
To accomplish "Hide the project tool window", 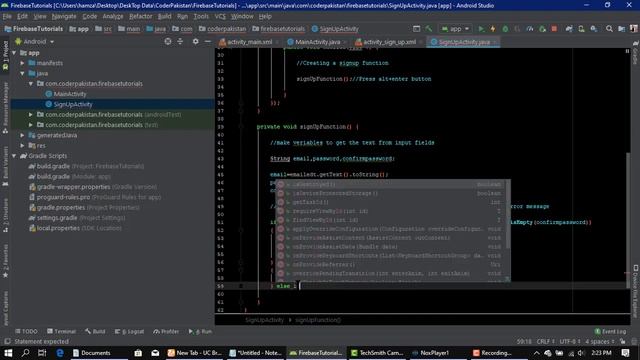I will (208, 42).
